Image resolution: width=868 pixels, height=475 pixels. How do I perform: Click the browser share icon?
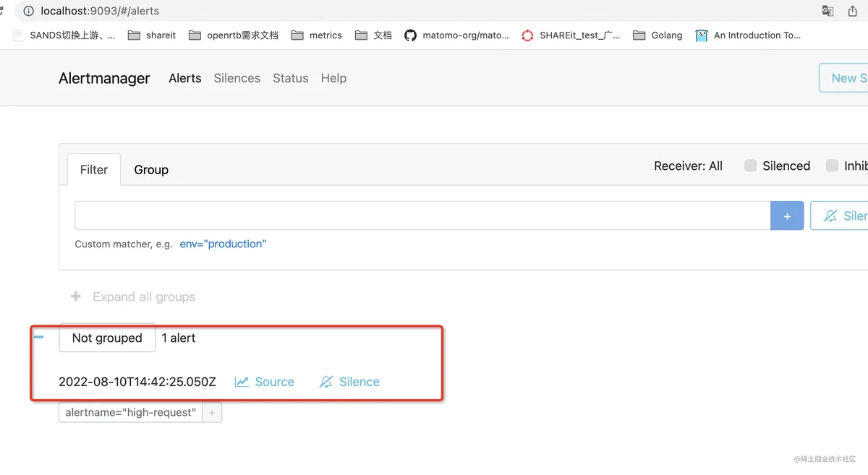853,11
